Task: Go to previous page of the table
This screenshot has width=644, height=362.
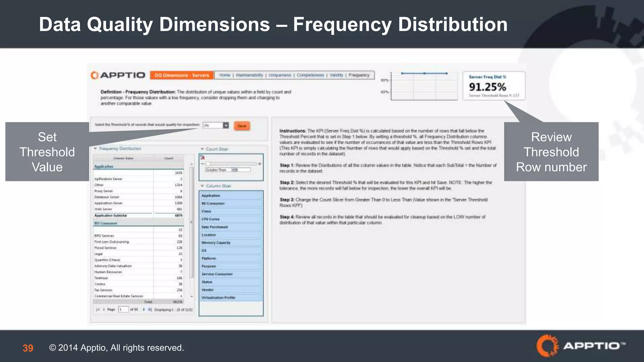Action: (x=104, y=310)
